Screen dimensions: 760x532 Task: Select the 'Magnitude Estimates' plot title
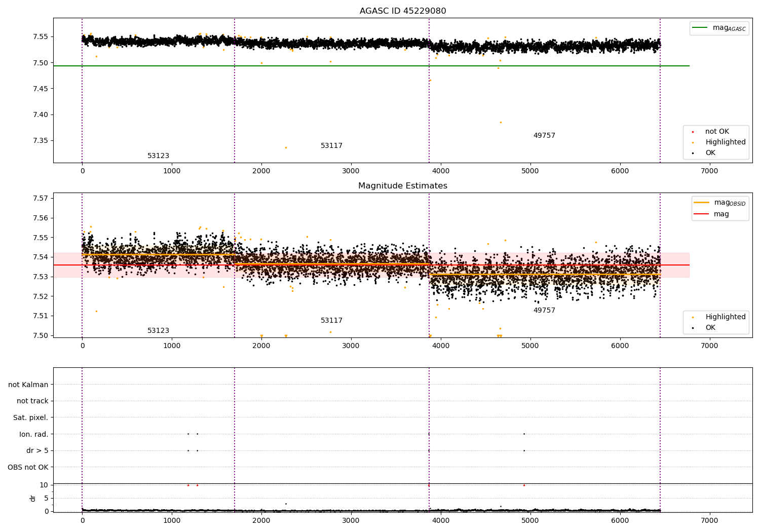pyautogui.click(x=402, y=186)
